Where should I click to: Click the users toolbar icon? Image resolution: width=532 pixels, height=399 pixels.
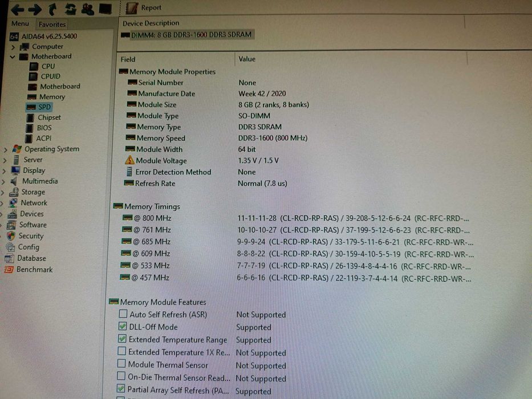88,9
